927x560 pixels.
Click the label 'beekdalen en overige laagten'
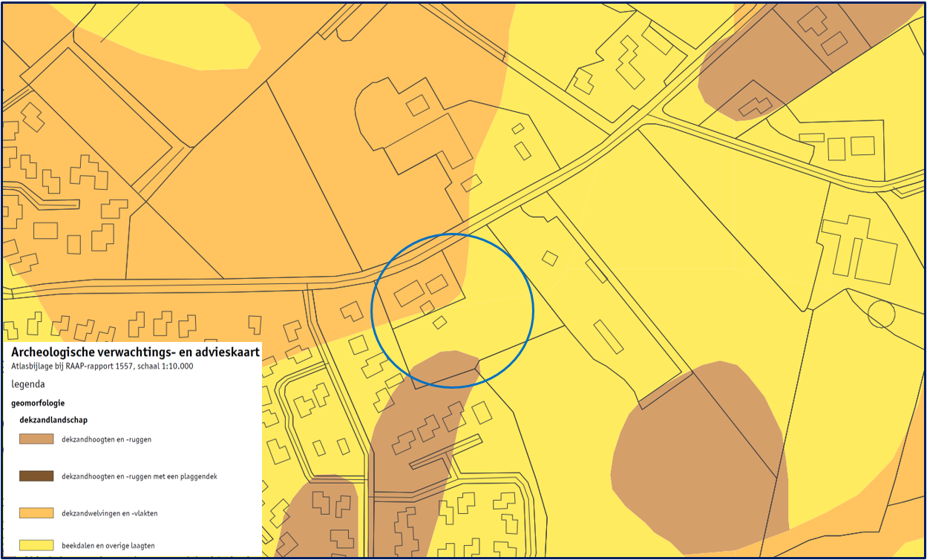click(108, 546)
